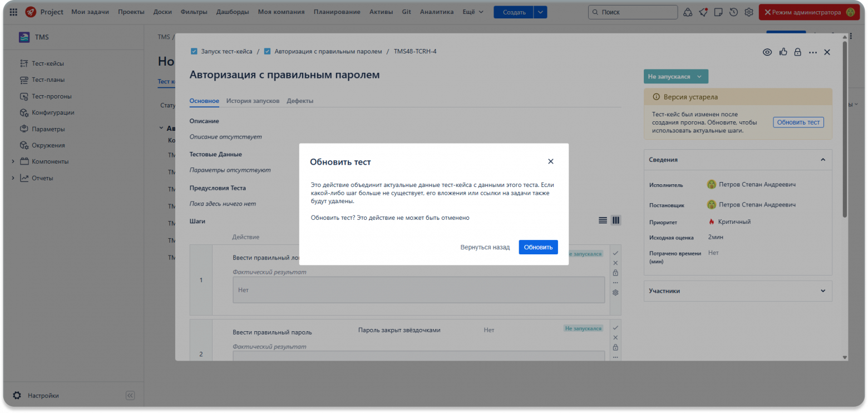Open the Не запускался status dropdown
This screenshot has width=868, height=413.
(676, 76)
